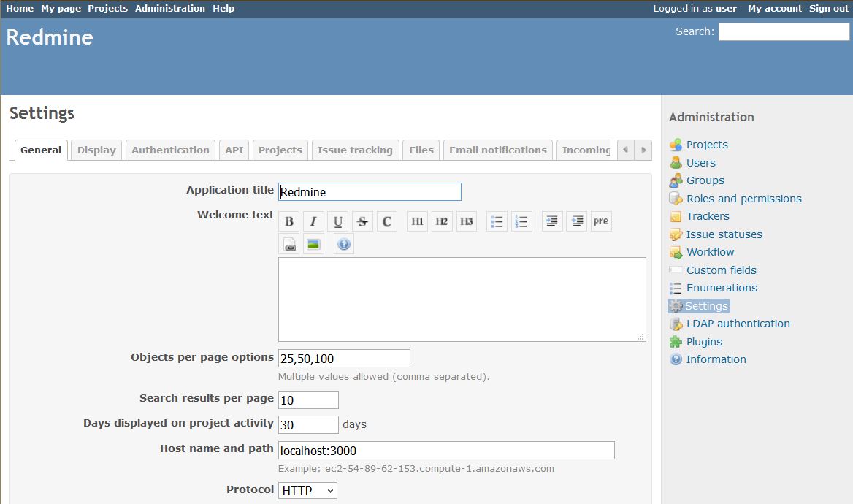Click the Search box in the header
The height and width of the screenshot is (504, 853).
coord(784,31)
